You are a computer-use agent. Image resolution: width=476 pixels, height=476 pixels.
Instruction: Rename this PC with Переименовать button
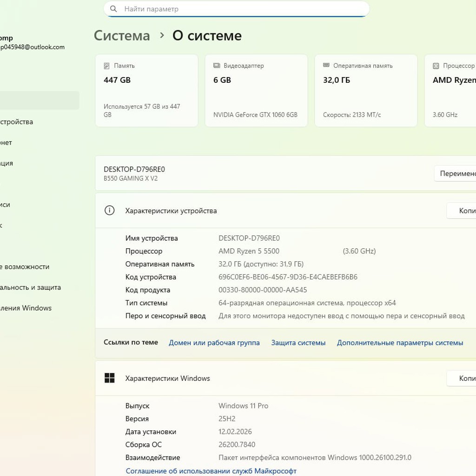(x=455, y=173)
